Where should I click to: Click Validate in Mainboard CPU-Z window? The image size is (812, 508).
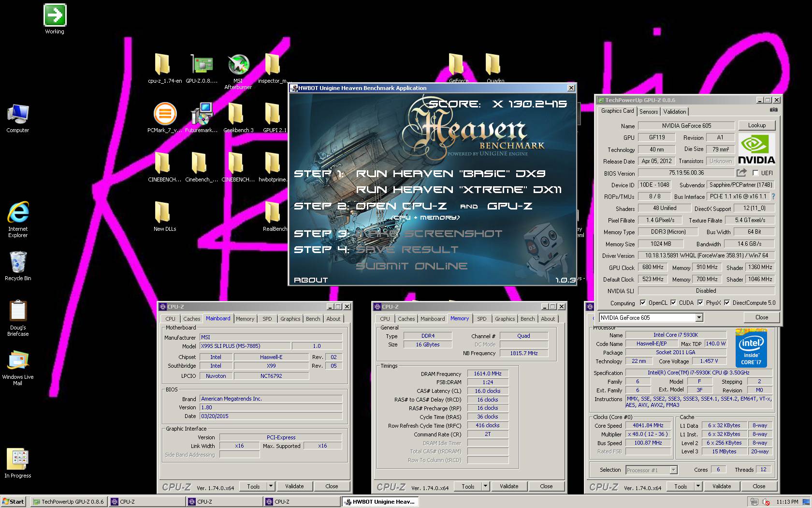[294, 486]
